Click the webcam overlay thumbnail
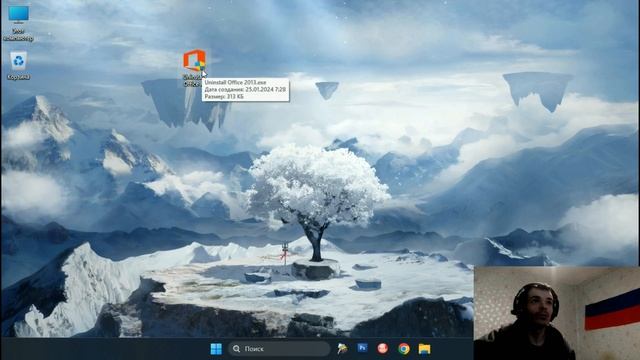Viewport: 640px width, 360px height. [556, 313]
